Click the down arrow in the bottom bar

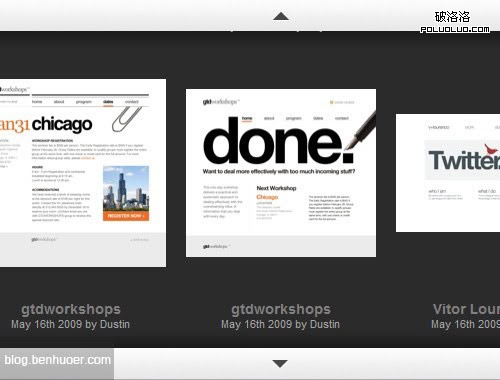[x=280, y=364]
